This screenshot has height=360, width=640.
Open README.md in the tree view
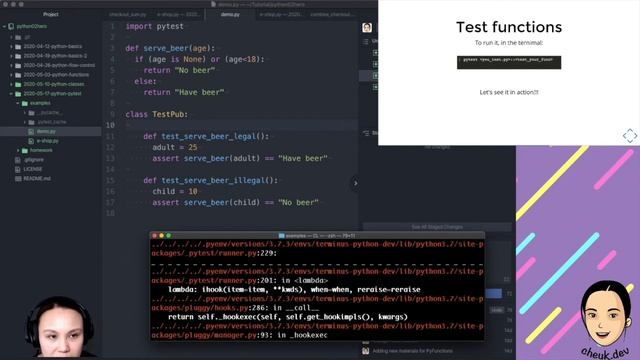pyautogui.click(x=37, y=178)
